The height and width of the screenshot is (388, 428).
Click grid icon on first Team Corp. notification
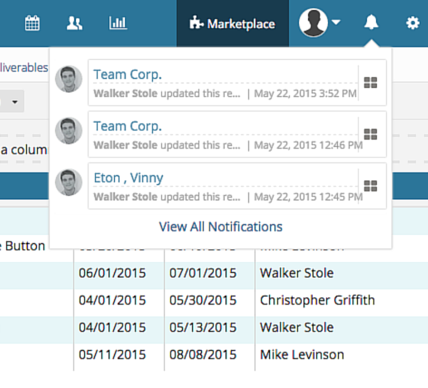(x=370, y=82)
